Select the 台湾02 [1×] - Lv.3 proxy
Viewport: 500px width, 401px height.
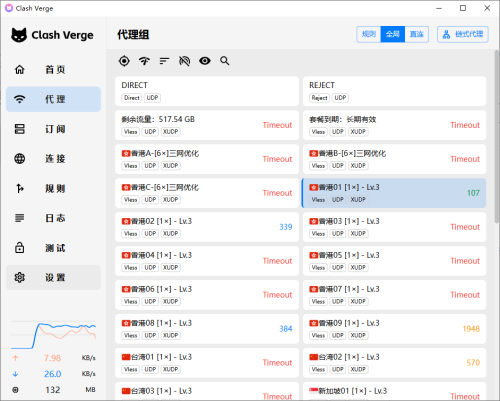tap(394, 363)
